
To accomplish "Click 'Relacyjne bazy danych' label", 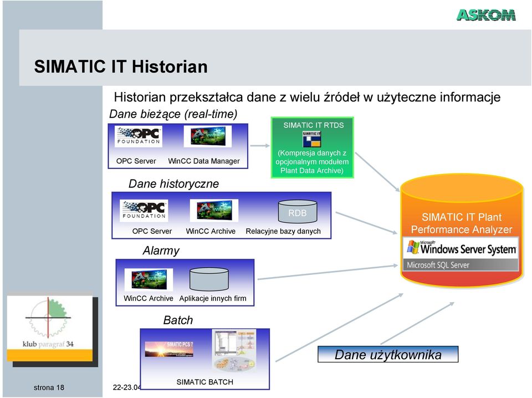I will [283, 231].
